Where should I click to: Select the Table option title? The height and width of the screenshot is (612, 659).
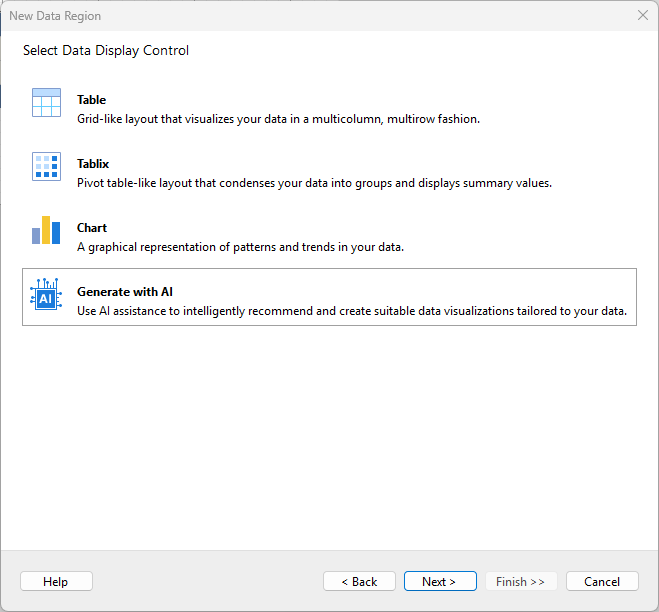(91, 100)
